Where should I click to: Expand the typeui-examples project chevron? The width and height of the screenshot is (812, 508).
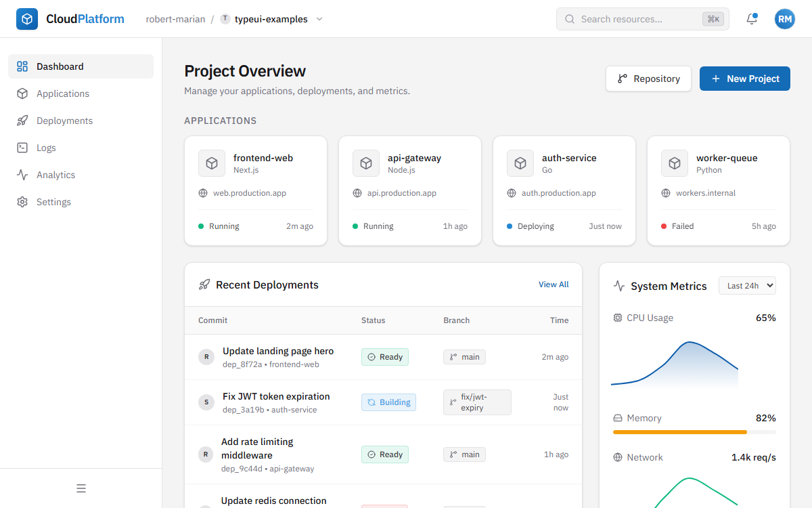319,19
